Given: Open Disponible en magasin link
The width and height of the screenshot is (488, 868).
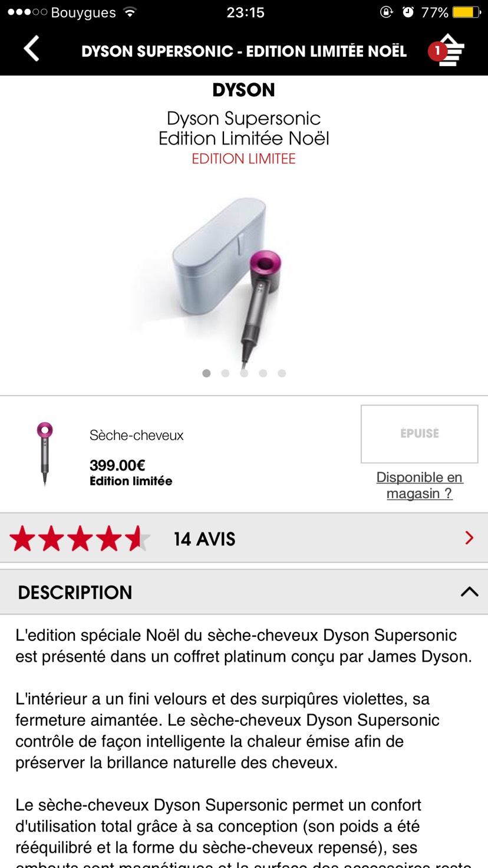Looking at the screenshot, I should coord(420,485).
